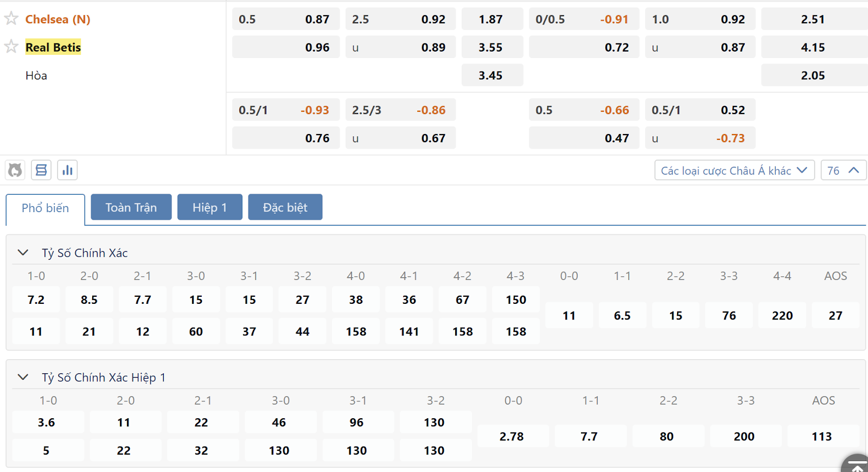
Task: Choose away score odds 141
Action: 409,331
